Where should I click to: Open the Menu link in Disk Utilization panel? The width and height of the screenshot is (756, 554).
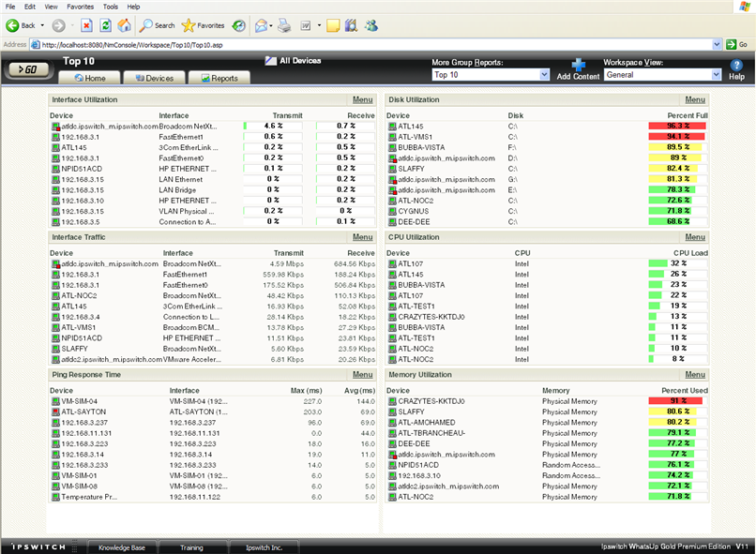point(695,99)
